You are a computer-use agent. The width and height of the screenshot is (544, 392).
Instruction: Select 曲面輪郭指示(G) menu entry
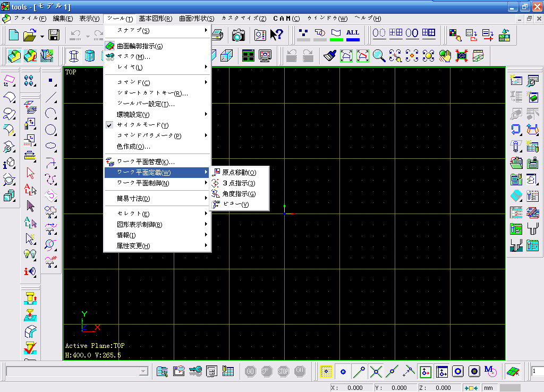pyautogui.click(x=157, y=46)
